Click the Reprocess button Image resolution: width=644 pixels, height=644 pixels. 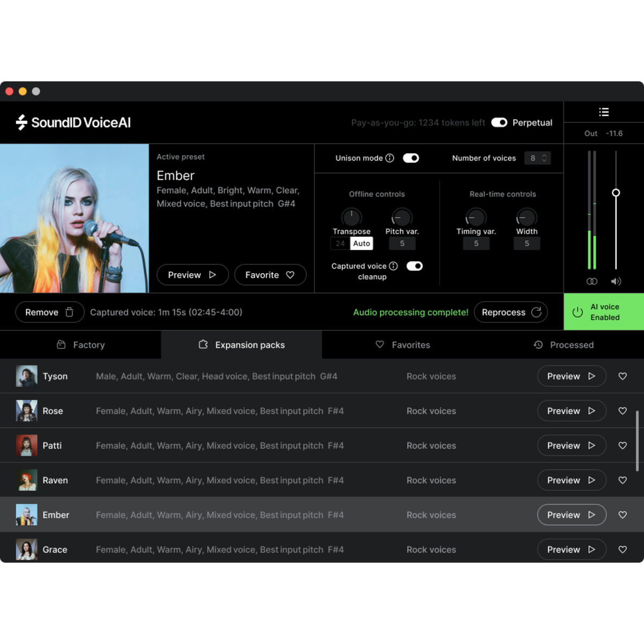point(511,312)
